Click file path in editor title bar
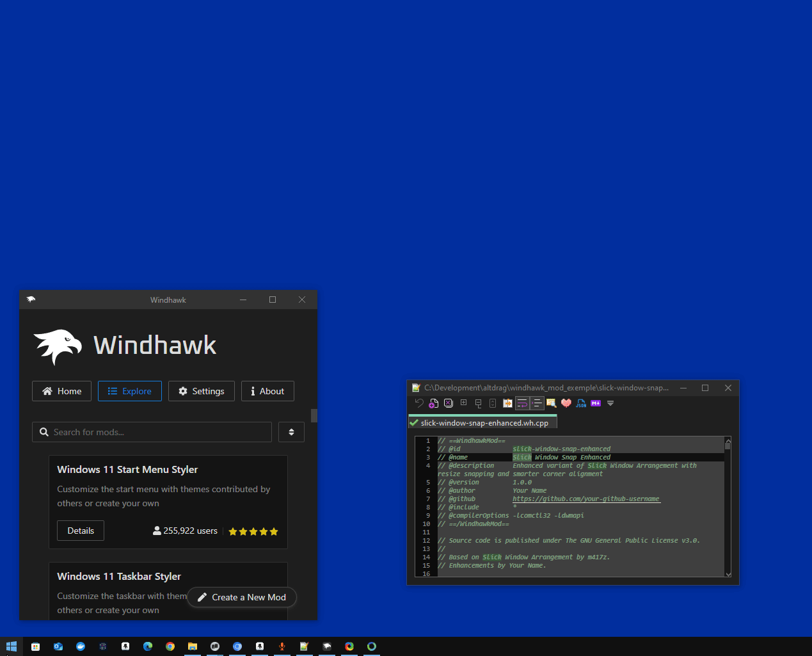 pyautogui.click(x=546, y=388)
